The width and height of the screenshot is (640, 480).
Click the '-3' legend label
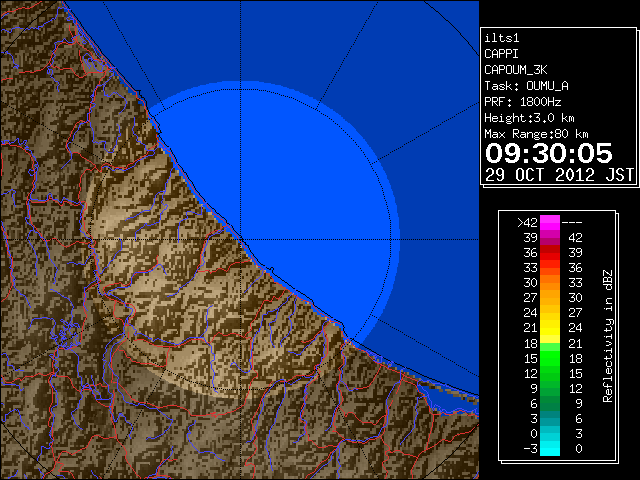(530, 449)
